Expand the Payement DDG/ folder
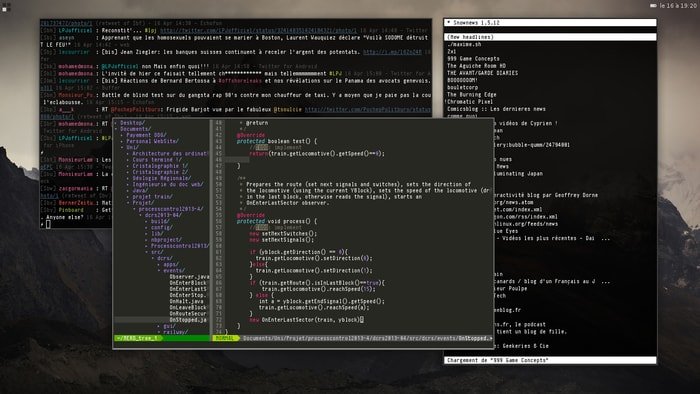This screenshot has width=700, height=394. (146, 135)
